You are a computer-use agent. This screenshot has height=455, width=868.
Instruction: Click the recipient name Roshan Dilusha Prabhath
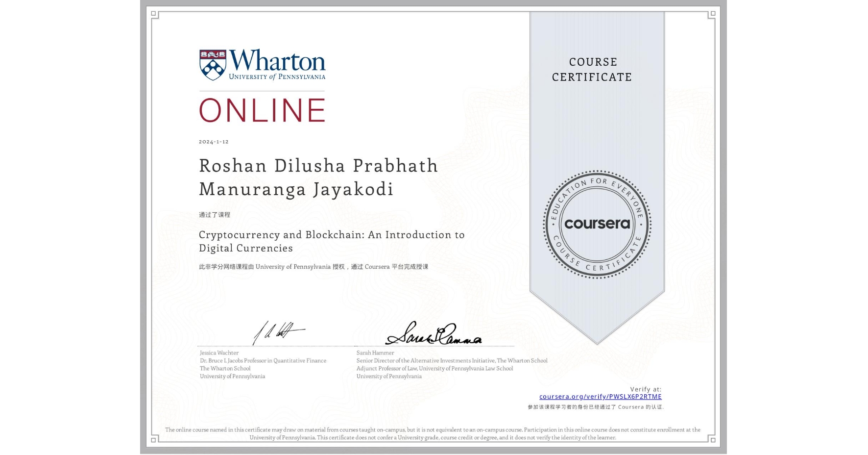(x=317, y=166)
